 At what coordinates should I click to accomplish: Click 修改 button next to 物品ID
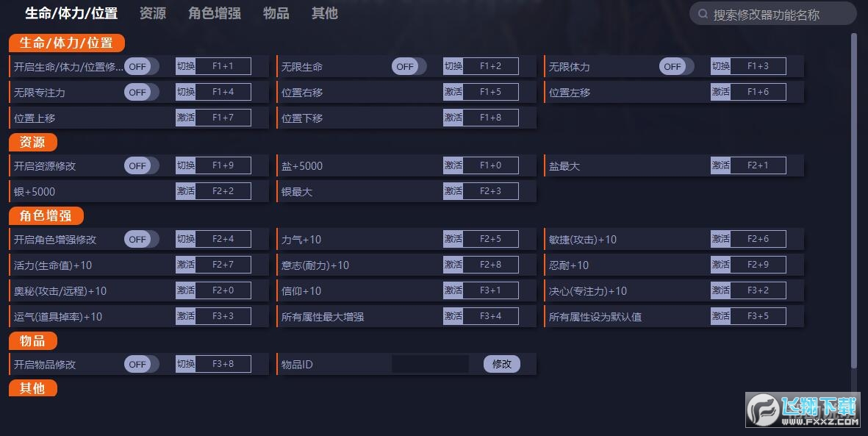pos(501,364)
